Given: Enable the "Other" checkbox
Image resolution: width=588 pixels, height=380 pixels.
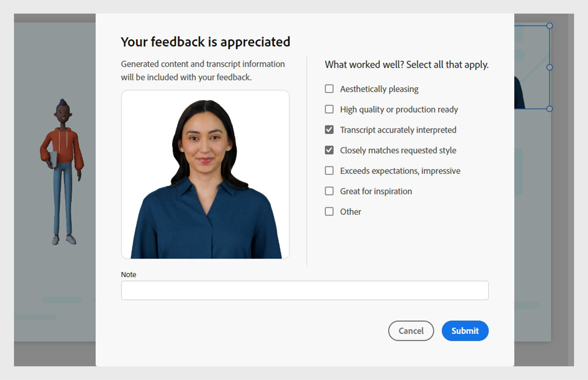Looking at the screenshot, I should [x=329, y=211].
